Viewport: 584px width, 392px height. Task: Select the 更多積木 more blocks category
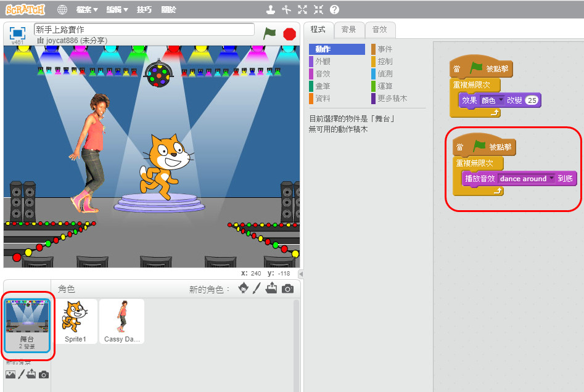(x=398, y=98)
